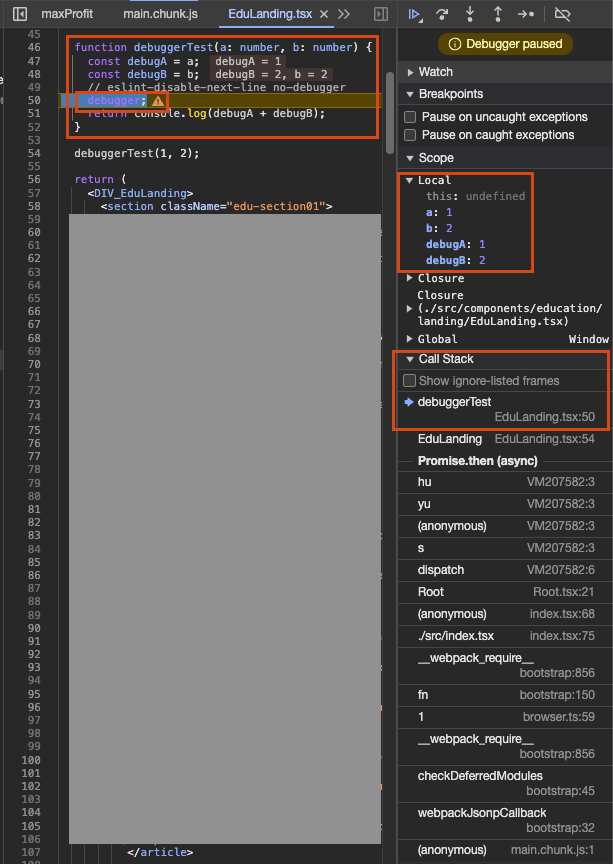The height and width of the screenshot is (864, 613).
Task: Step over next function call
Action: click(x=442, y=14)
